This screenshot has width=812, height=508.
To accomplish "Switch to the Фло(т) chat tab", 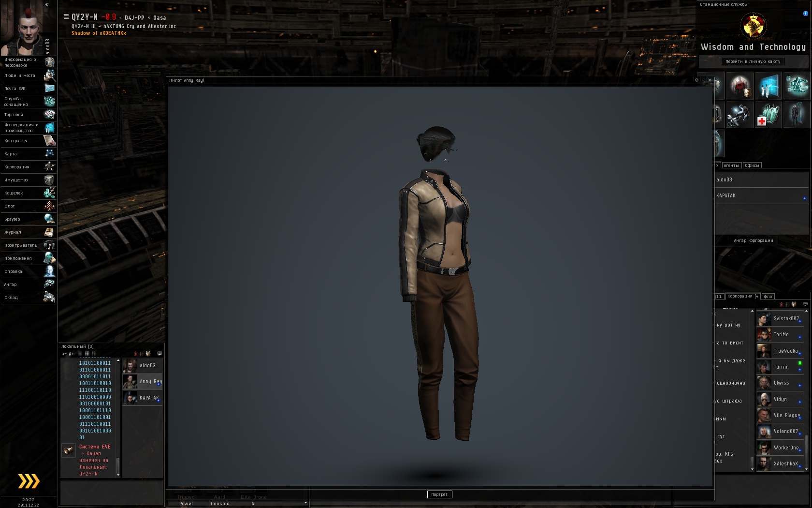I will 768,296.
